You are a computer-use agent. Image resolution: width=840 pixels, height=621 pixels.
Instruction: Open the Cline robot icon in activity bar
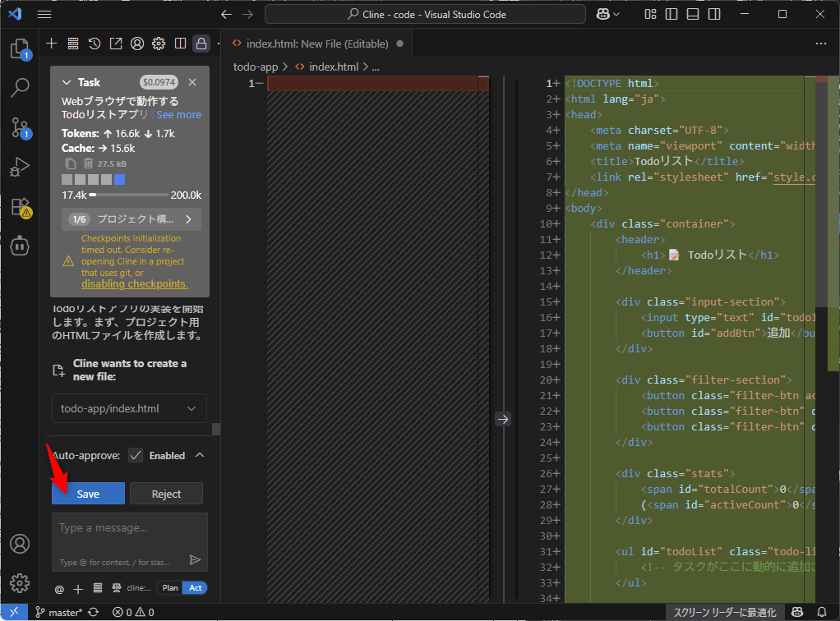(20, 246)
